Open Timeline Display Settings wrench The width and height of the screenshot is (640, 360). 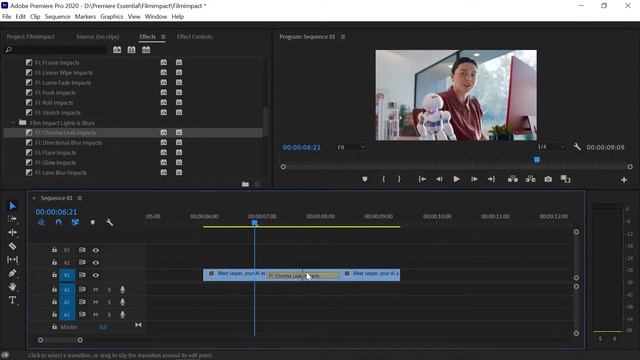click(x=109, y=222)
